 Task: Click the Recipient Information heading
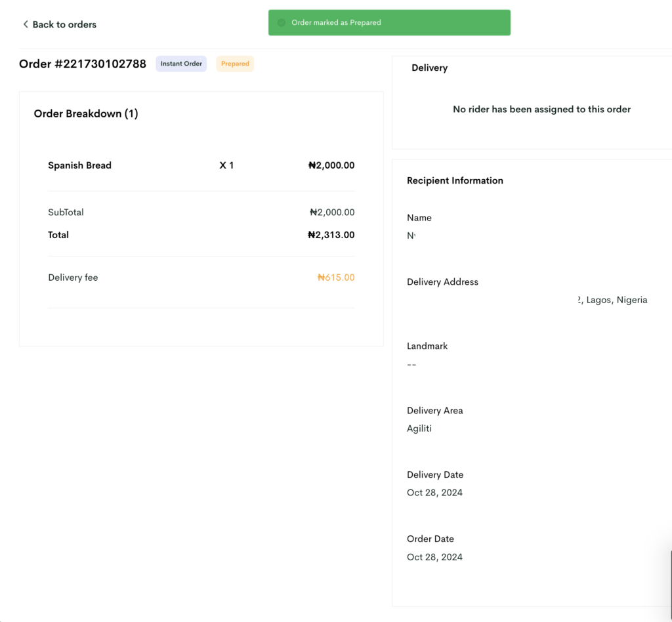tap(455, 180)
